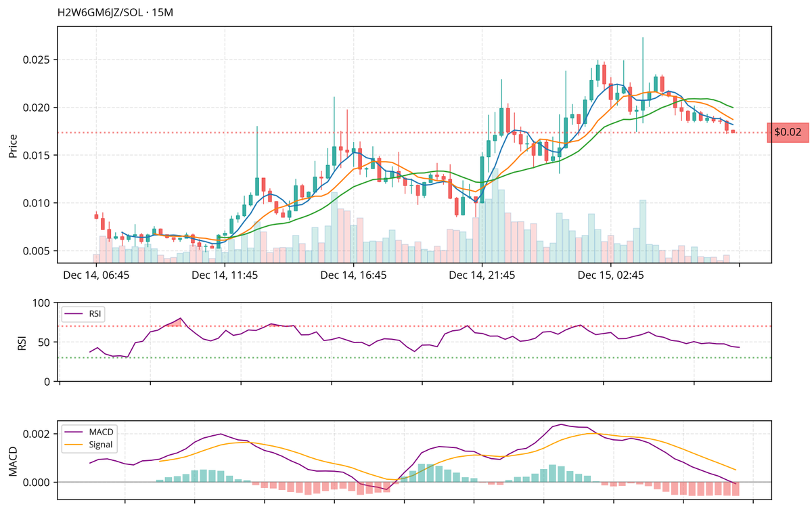The image size is (812, 511).
Task: Click the Price axis label
Action: pyautogui.click(x=13, y=145)
